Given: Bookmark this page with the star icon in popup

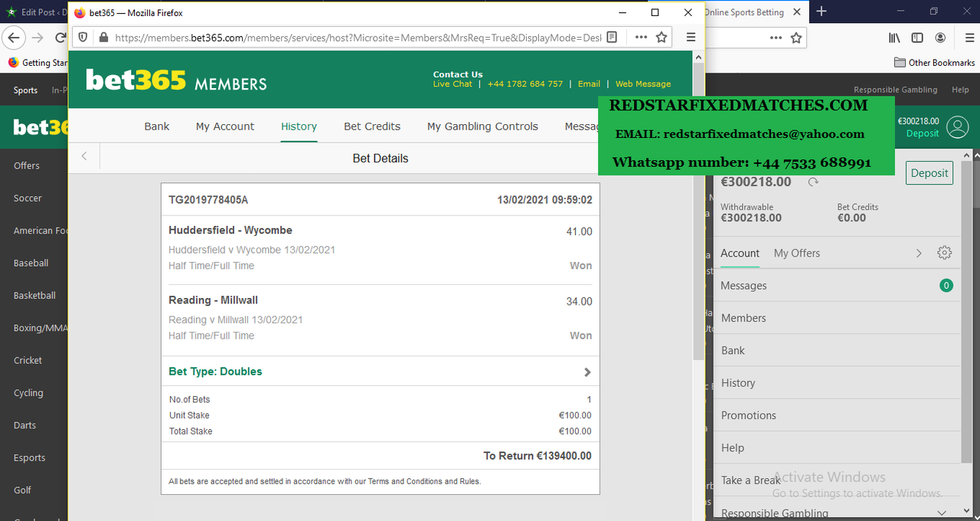Looking at the screenshot, I should tap(661, 37).
